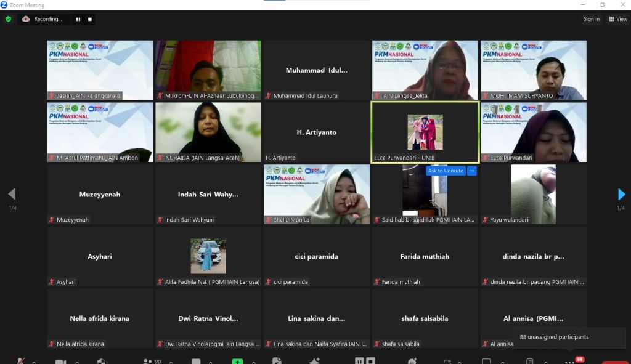Click the Ask to Unmute button
631x364 pixels.
click(x=446, y=171)
